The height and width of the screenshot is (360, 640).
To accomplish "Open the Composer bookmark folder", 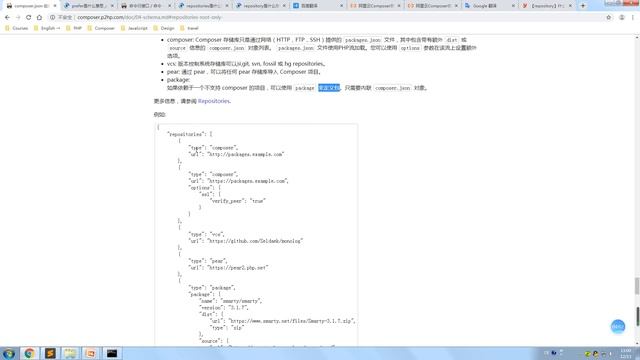I will 101,28.
